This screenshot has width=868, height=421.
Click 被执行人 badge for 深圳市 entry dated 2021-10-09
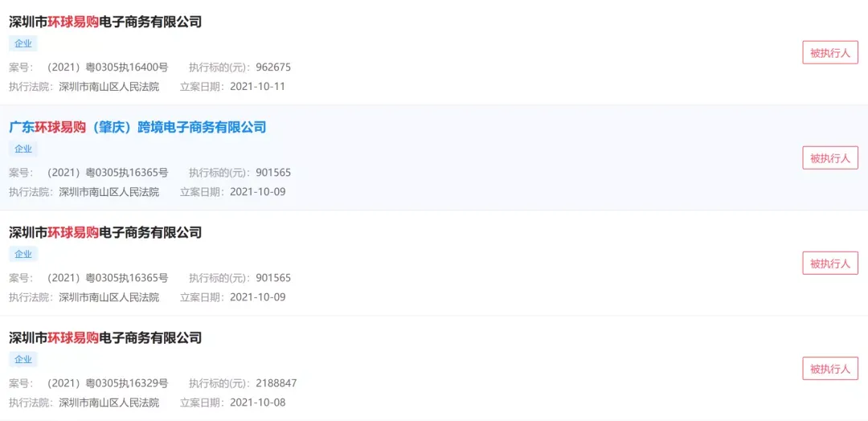pyautogui.click(x=829, y=264)
